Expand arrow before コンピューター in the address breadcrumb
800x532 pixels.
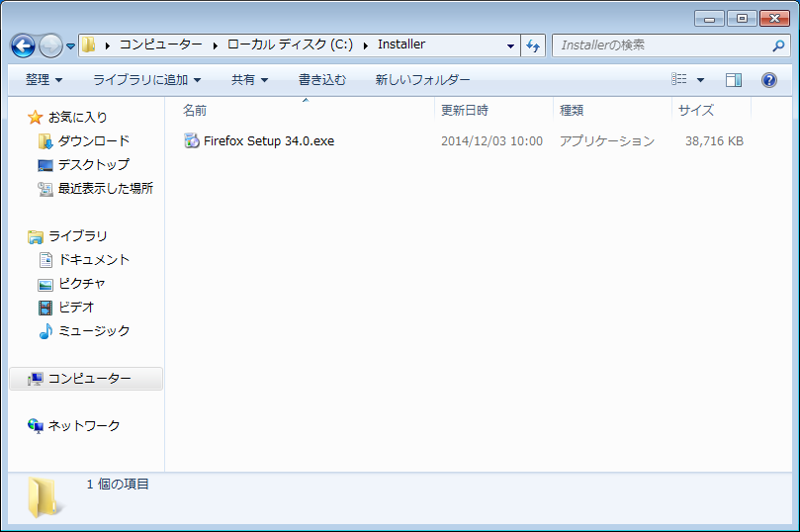[x=108, y=45]
